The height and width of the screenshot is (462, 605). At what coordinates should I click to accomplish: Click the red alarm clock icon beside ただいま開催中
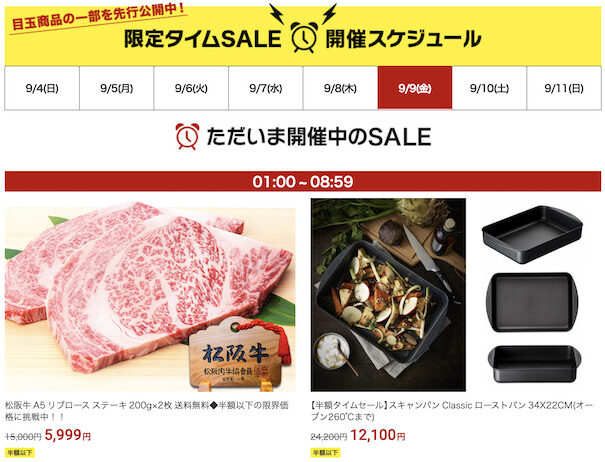[187, 136]
